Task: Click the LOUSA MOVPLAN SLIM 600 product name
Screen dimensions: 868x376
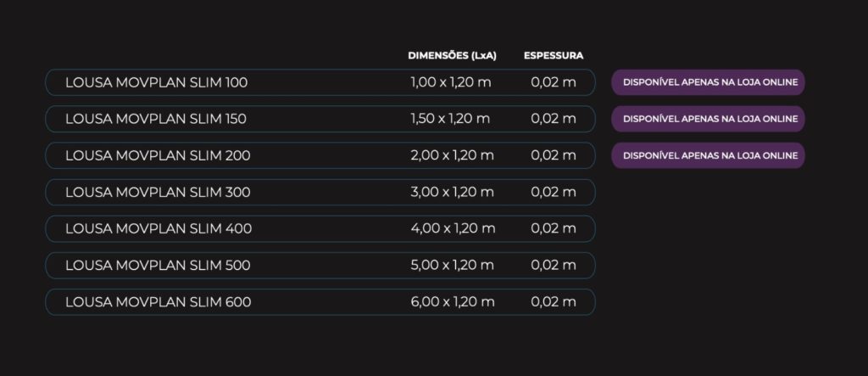Action: click(159, 301)
